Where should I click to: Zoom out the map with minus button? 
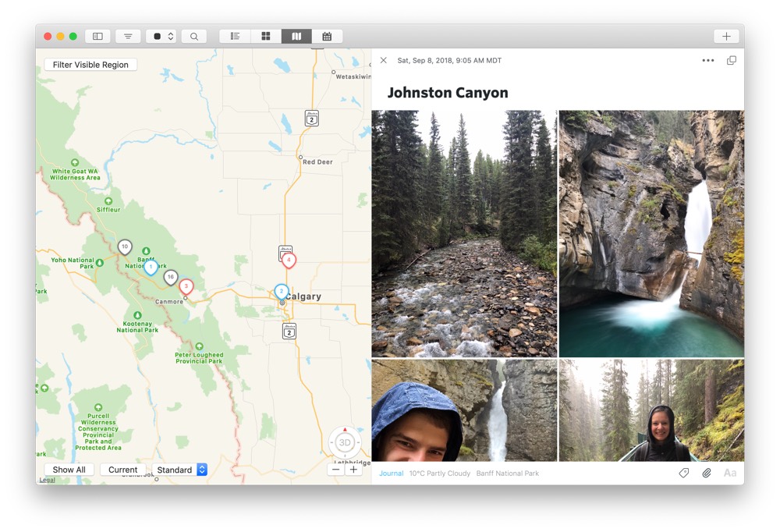335,470
